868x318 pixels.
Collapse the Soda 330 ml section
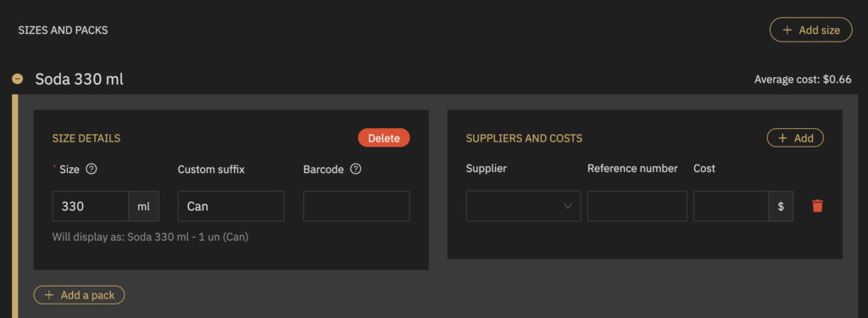pyautogui.click(x=18, y=79)
